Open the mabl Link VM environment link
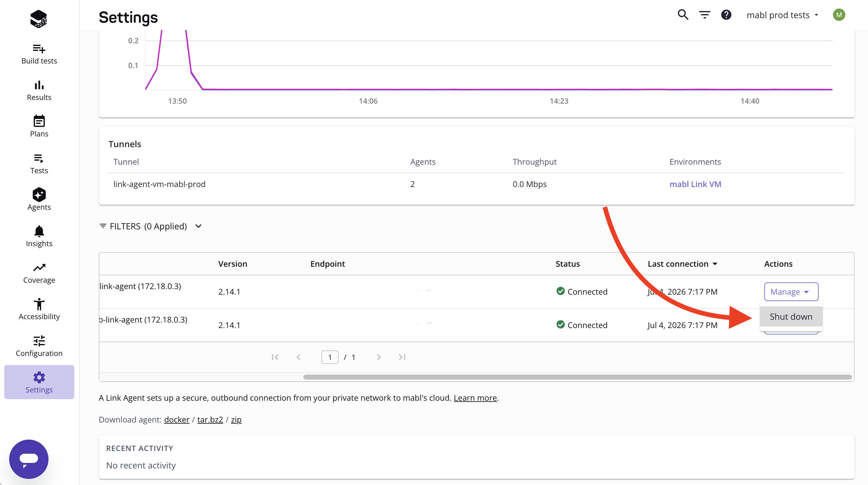The image size is (868, 485). [695, 184]
